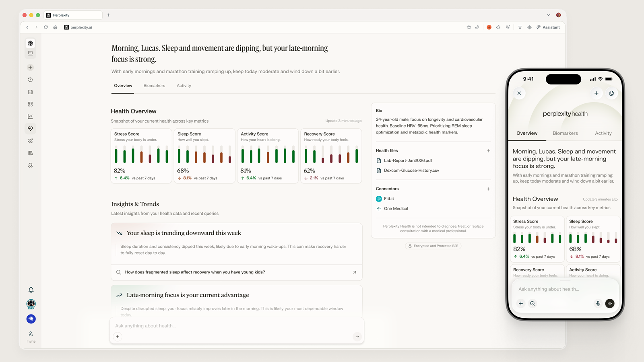Viewport: 644px width, 362px height.
Task: Click the Sleep Score bar chart
Action: coord(204,155)
